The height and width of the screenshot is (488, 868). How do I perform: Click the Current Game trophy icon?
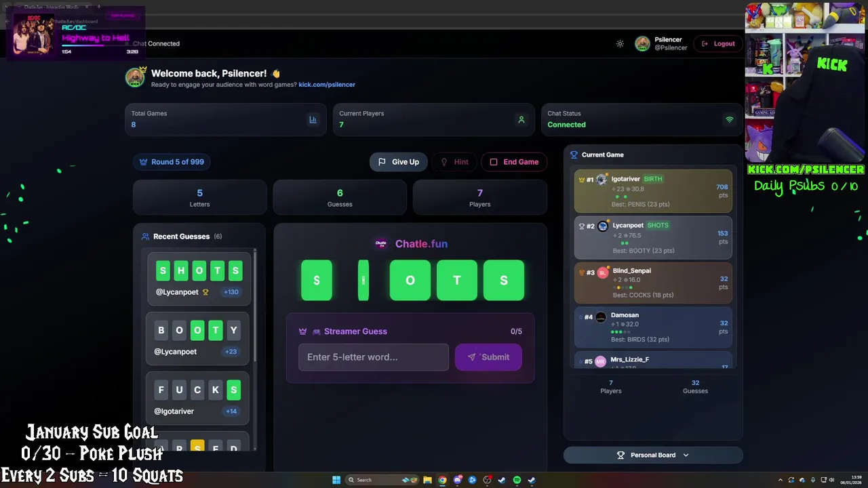click(x=574, y=155)
